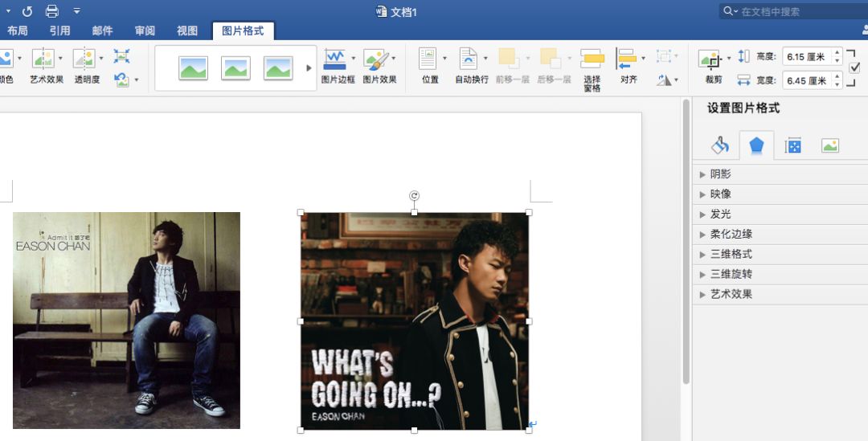This screenshot has width=868, height=441.
Task: Click the 在文档中搜索 search field
Action: tap(794, 11)
